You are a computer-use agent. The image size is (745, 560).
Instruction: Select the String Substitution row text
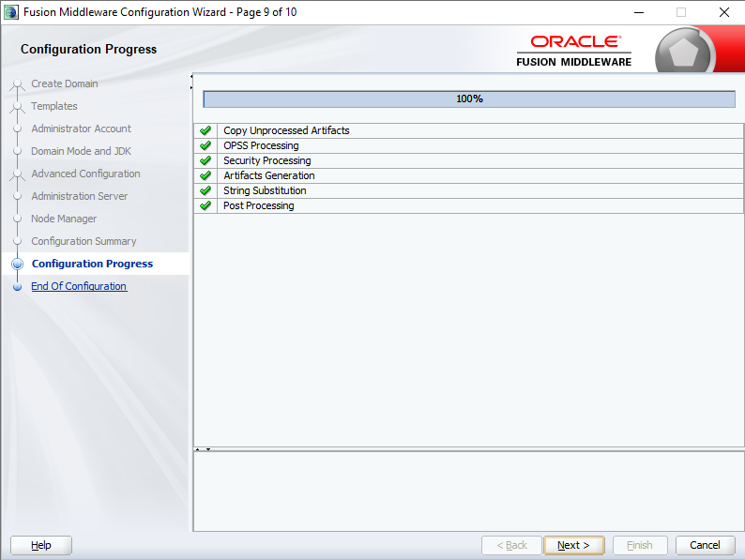point(265,190)
